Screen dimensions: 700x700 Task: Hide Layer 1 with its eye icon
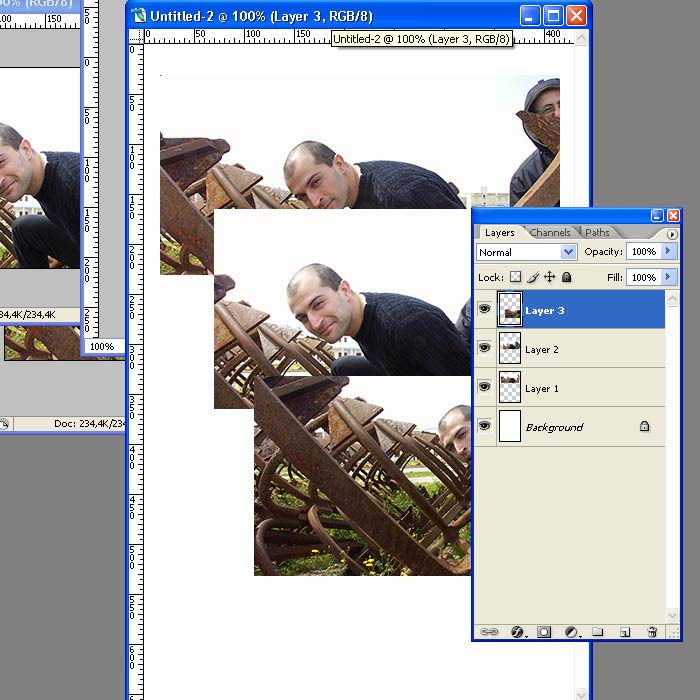click(x=485, y=387)
